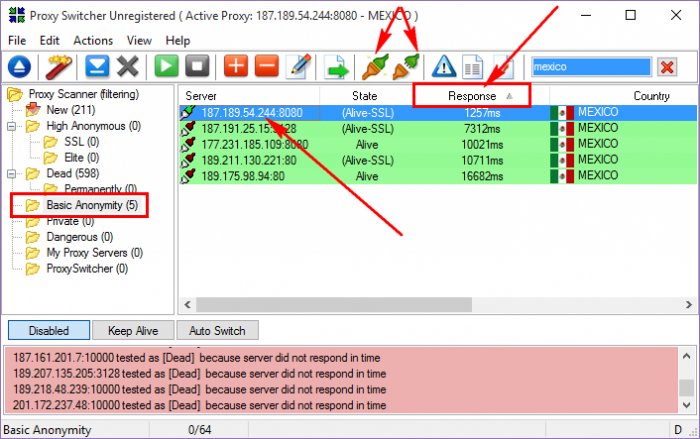This screenshot has width=700, height=439.
Task: Select proxy 189.175.98.94:80 row
Action: 438,176
